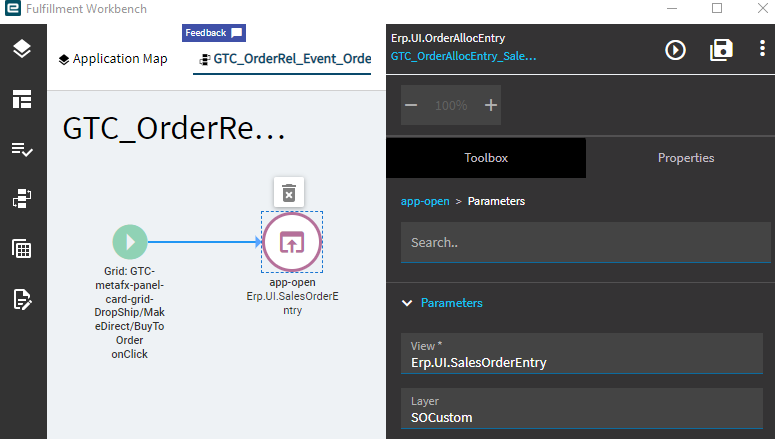Click the app-open breadcrumb link
Viewport: 775px width, 439px height.
point(425,201)
